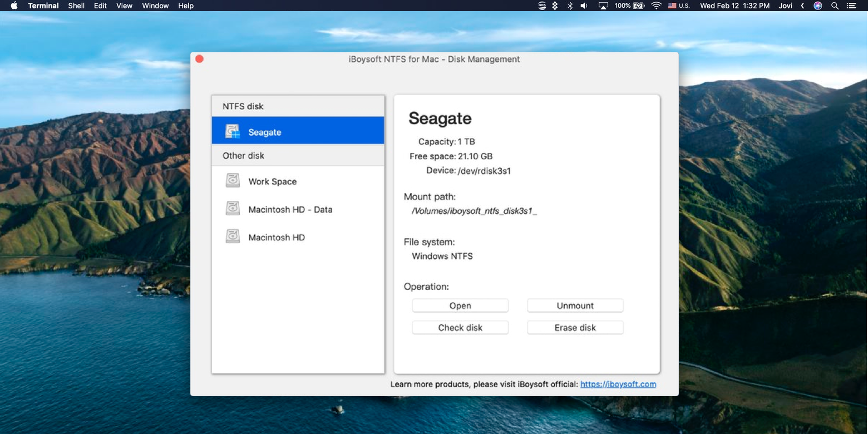Open the Shell menu
Viewport: 868px width, 434px height.
[x=76, y=6]
